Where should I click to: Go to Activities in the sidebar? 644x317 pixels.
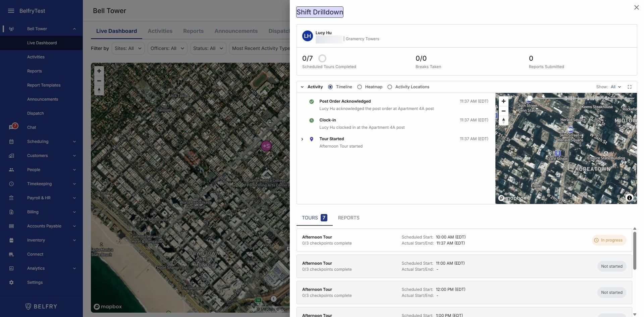click(36, 57)
